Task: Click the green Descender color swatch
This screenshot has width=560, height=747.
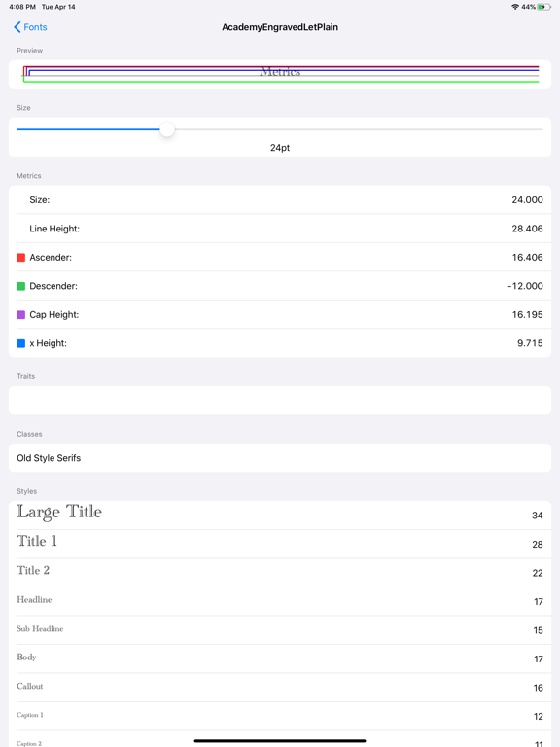Action: point(21,286)
